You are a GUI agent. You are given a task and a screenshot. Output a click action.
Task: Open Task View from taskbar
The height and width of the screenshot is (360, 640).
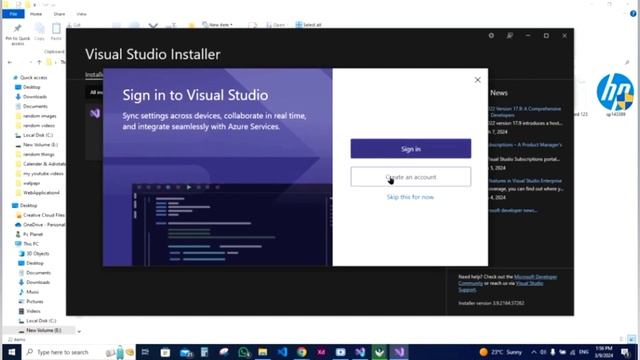(145, 352)
